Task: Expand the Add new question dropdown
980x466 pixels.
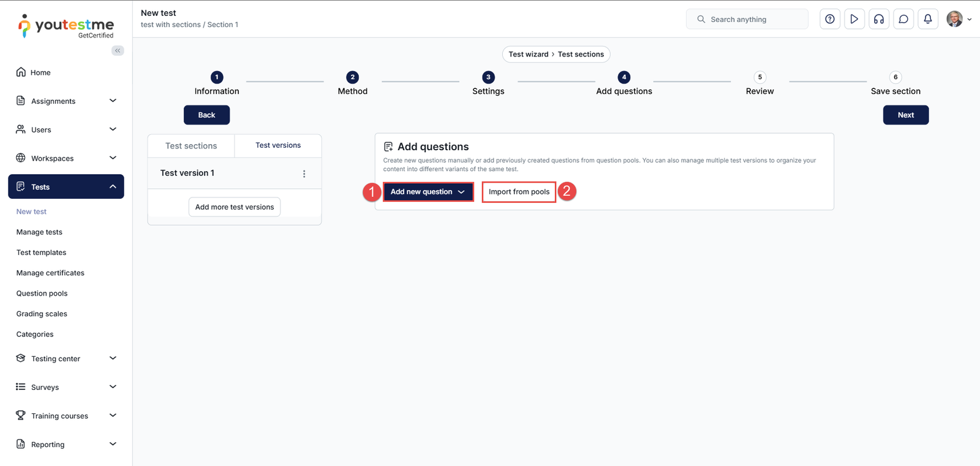Action: point(428,192)
